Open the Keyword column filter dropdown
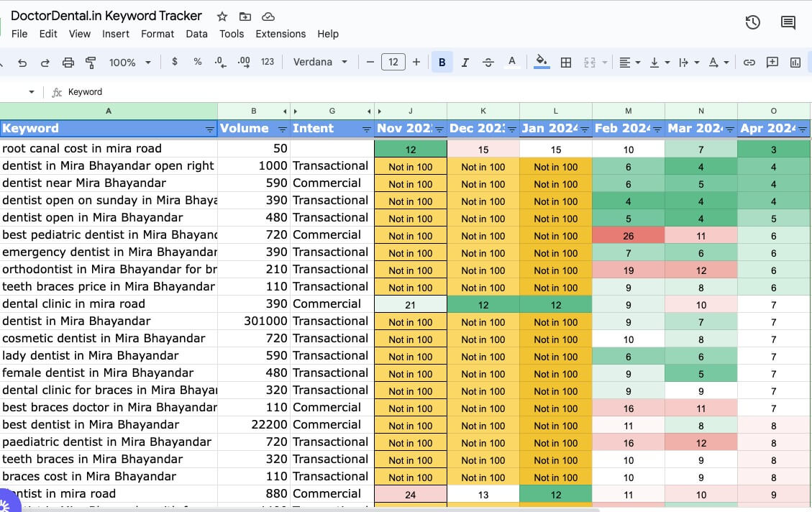Screen dimensions: 812x512 coord(209,129)
